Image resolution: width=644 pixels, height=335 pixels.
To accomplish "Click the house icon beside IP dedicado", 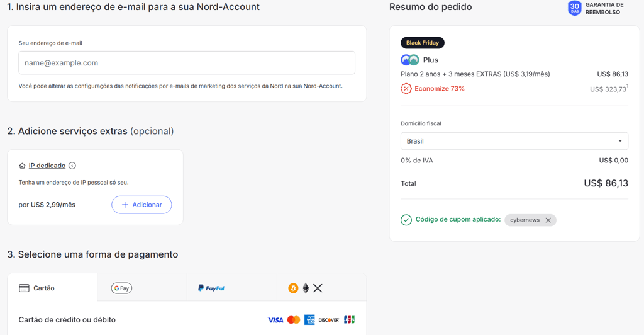I will [22, 166].
